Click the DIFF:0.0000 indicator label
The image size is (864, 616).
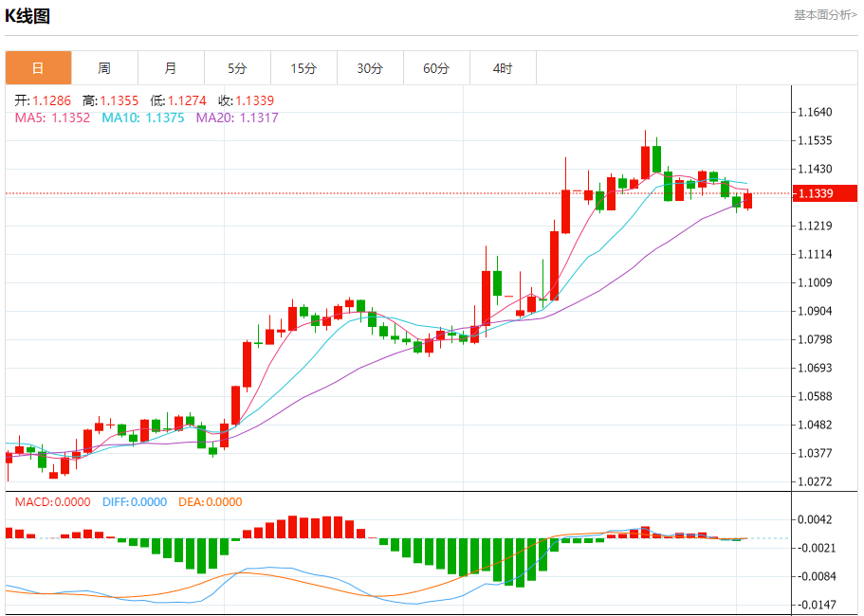(134, 502)
